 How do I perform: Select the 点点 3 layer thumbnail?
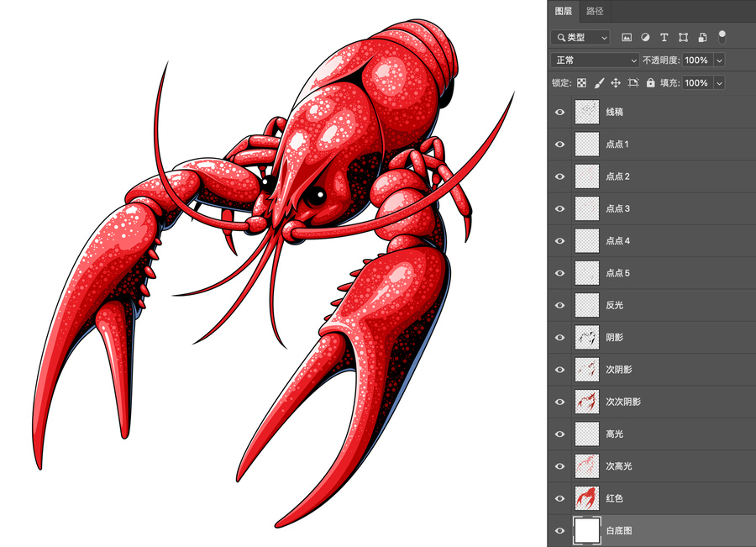click(587, 208)
